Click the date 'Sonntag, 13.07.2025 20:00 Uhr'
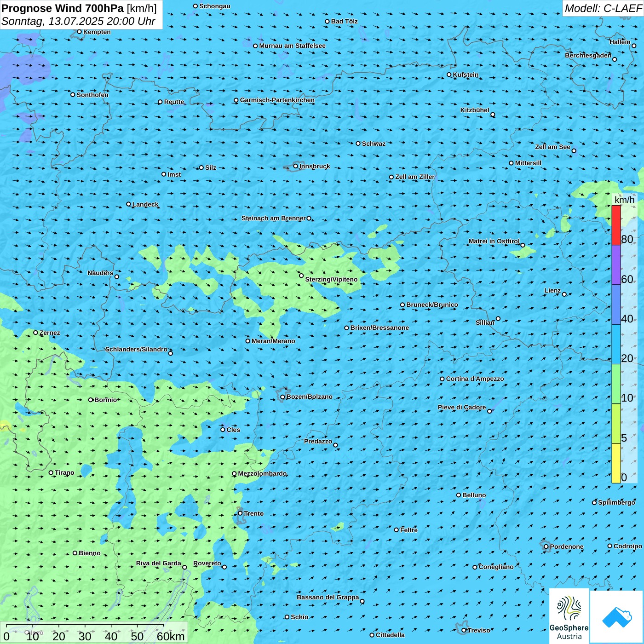The height and width of the screenshot is (644, 644). 78,21
